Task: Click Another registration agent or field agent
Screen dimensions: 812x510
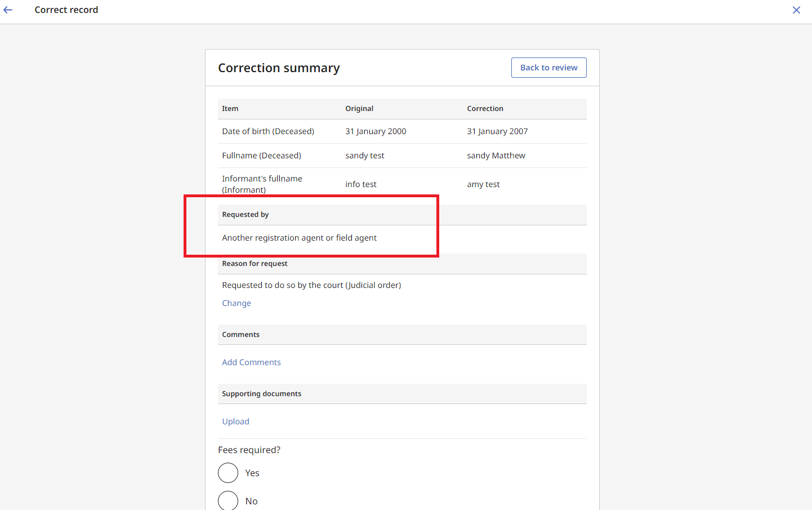Action: click(299, 237)
